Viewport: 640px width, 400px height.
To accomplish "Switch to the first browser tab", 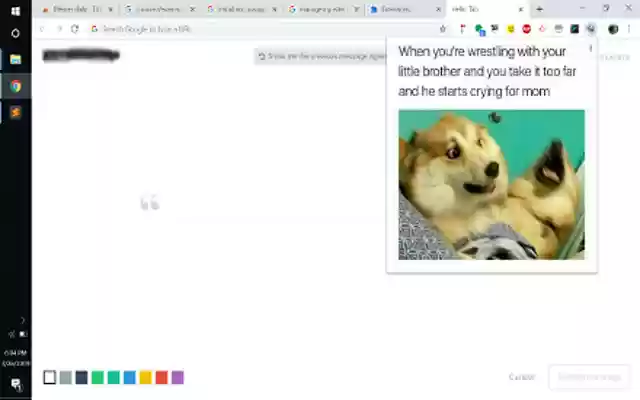I will pyautogui.click(x=76, y=9).
